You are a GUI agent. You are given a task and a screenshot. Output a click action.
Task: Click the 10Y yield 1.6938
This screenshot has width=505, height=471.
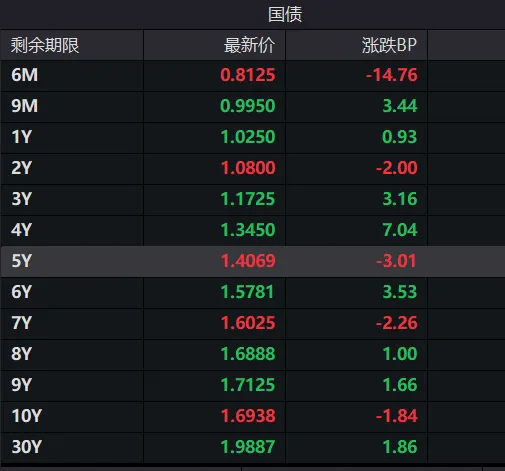[x=248, y=416]
